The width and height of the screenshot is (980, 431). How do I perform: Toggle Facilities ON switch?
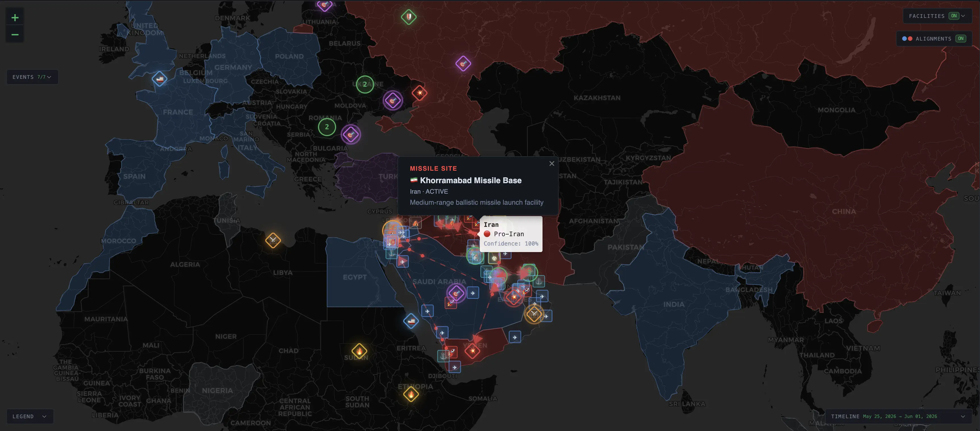pyautogui.click(x=954, y=16)
